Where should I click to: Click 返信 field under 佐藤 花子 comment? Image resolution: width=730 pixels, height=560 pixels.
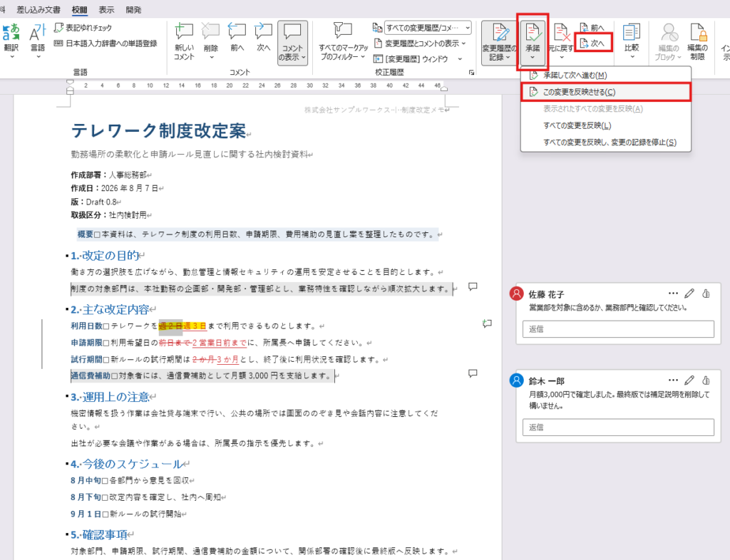[618, 329]
